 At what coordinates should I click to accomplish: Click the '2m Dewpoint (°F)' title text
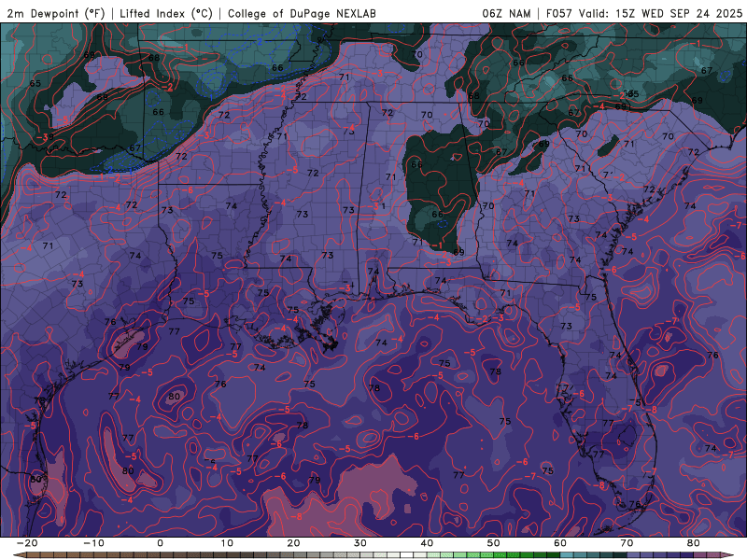pos(56,13)
